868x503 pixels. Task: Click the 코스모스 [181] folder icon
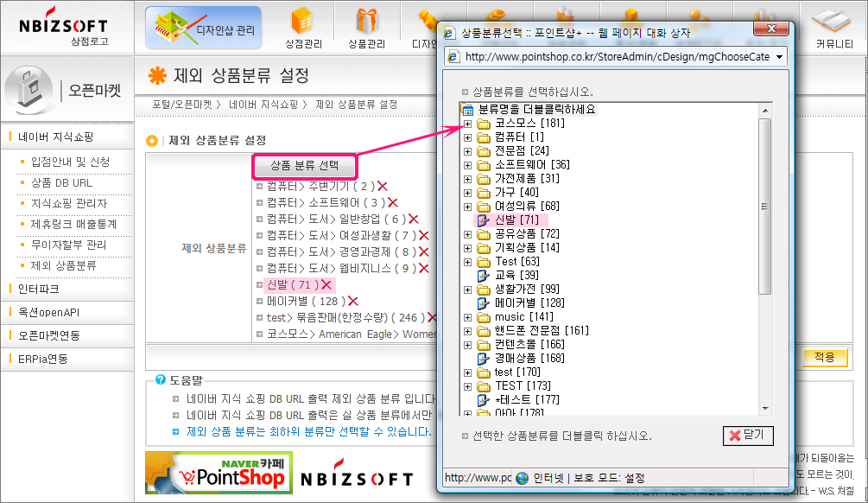pyautogui.click(x=484, y=124)
